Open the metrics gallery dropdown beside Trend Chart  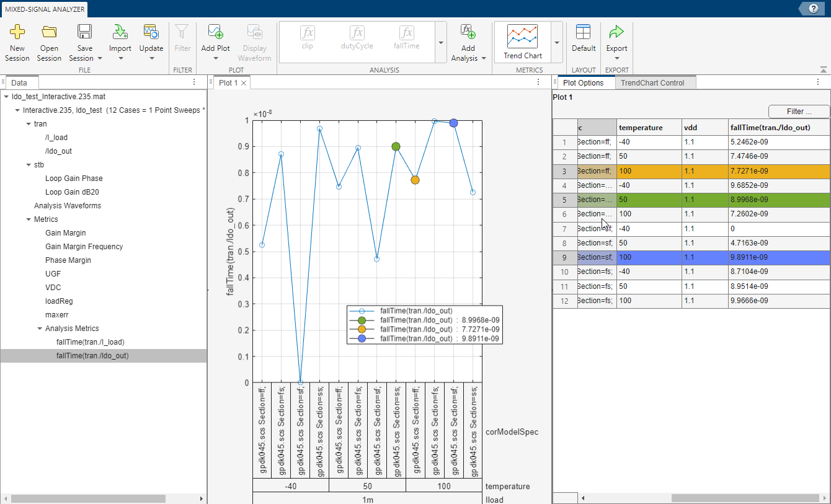(556, 42)
